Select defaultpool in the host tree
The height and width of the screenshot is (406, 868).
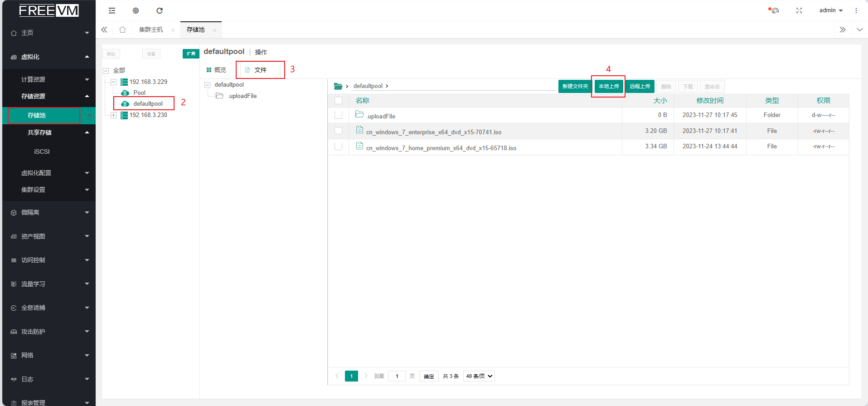[148, 103]
